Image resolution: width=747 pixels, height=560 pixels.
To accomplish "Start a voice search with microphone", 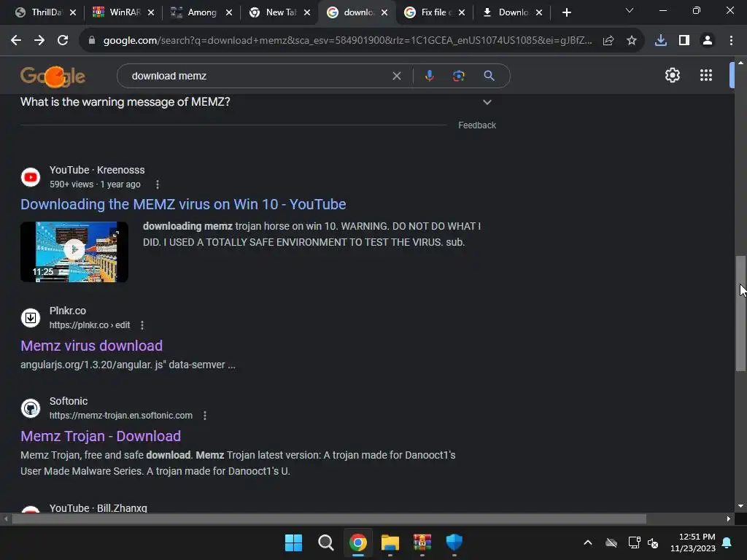I will tap(429, 76).
